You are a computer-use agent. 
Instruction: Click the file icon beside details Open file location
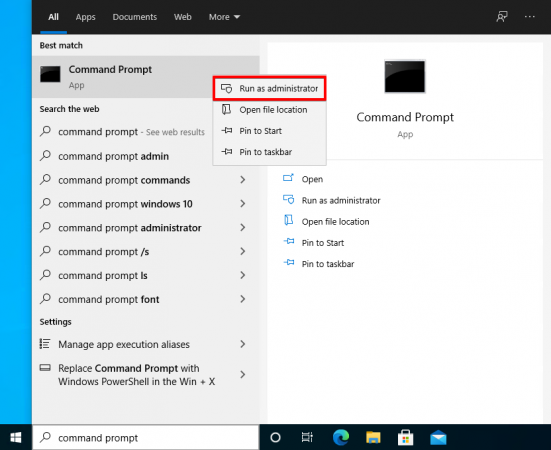click(x=289, y=220)
